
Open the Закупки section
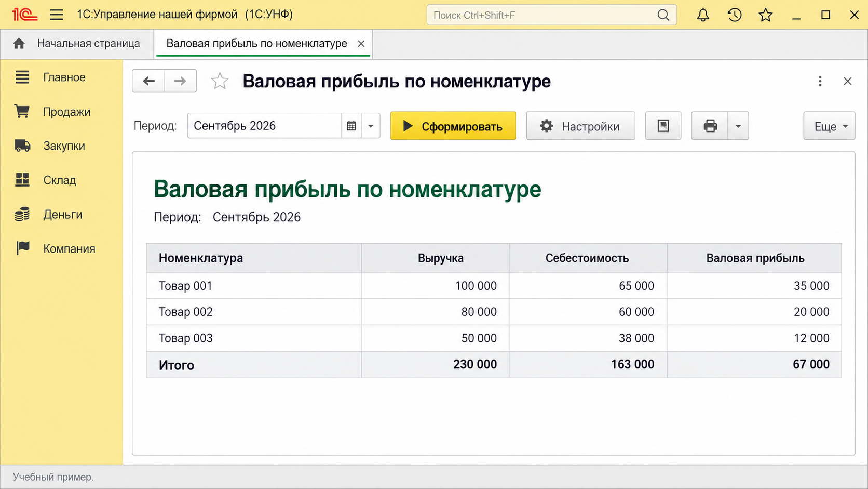pyautogui.click(x=61, y=146)
